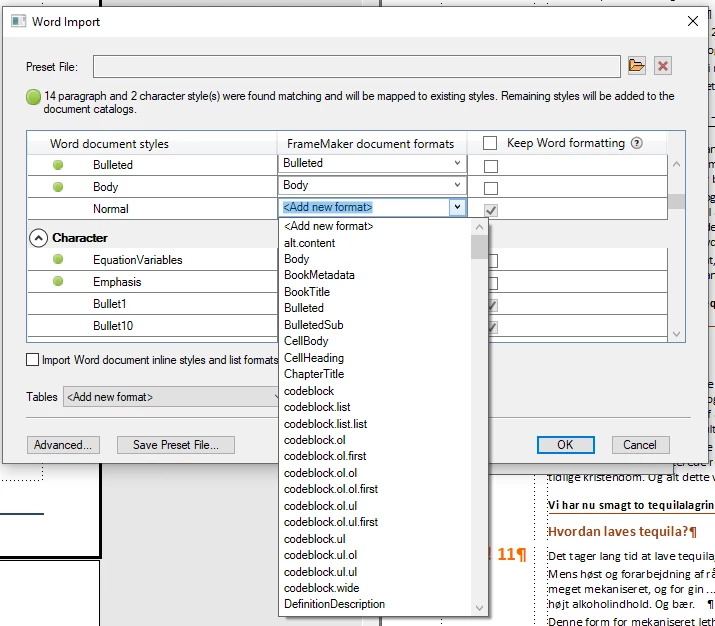
Task: Cancel the Word Import dialog
Action: (640, 445)
